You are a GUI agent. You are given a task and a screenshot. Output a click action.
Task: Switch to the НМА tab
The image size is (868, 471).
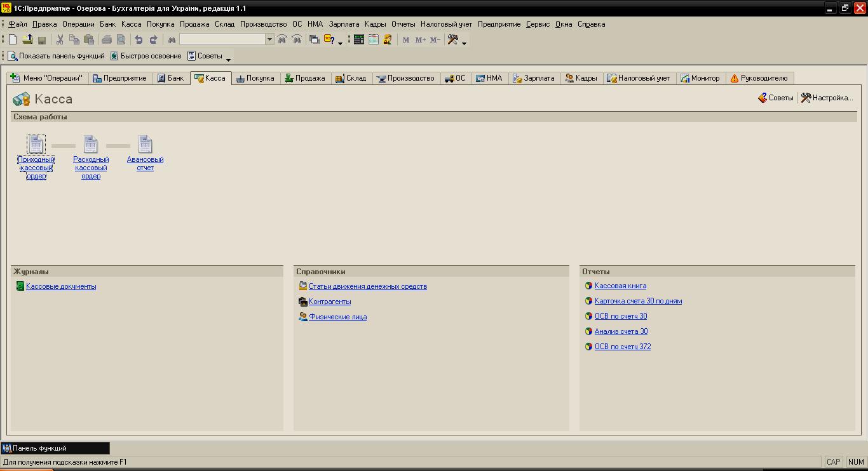click(x=489, y=78)
